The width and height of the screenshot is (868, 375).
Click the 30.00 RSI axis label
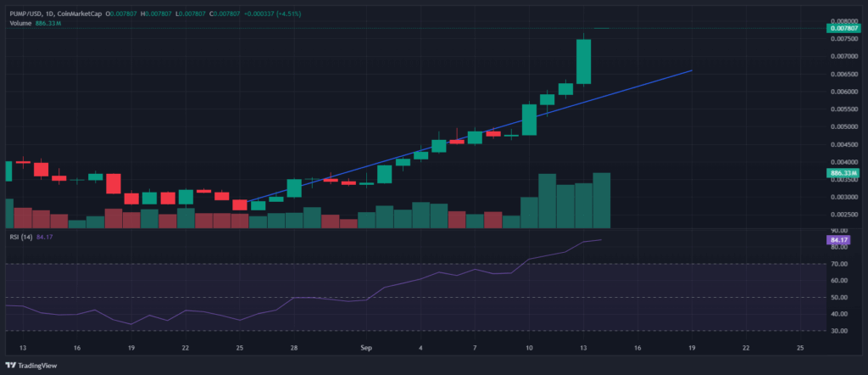(838, 331)
